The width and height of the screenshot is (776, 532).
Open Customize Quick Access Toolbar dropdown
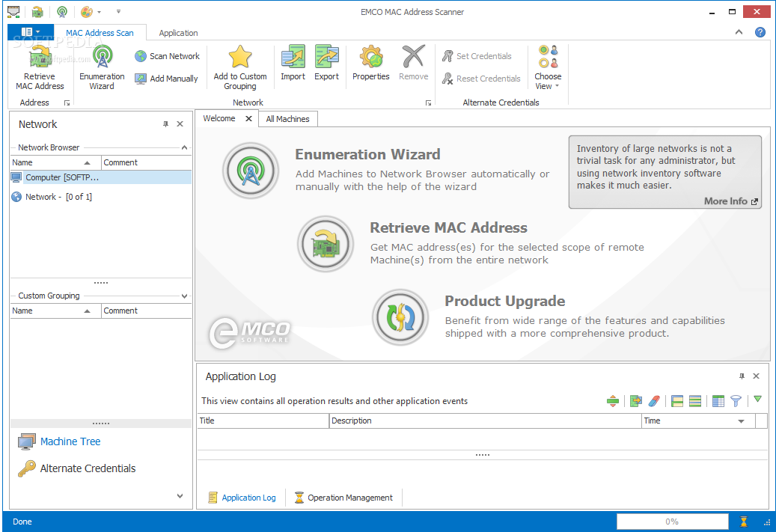click(x=118, y=12)
